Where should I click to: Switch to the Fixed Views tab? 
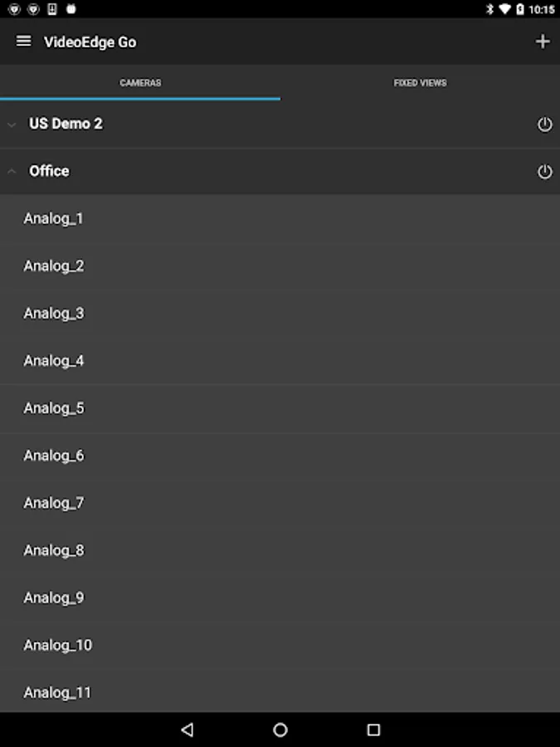click(x=420, y=83)
